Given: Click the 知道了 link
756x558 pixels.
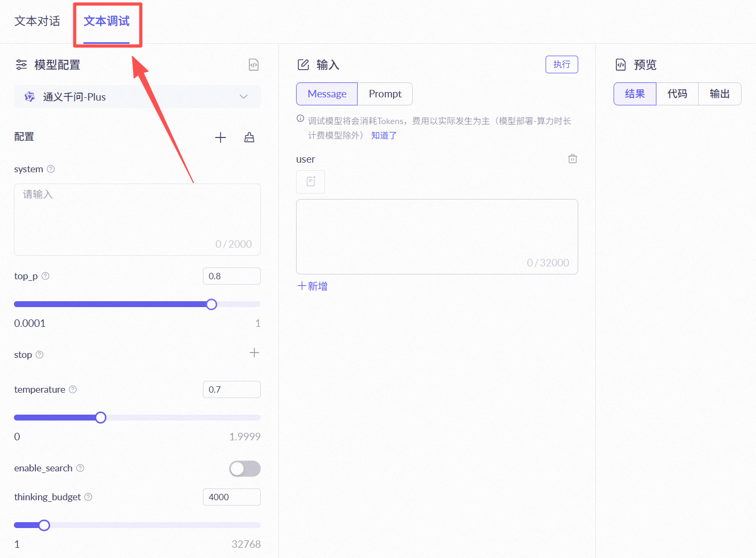Looking at the screenshot, I should click(384, 135).
